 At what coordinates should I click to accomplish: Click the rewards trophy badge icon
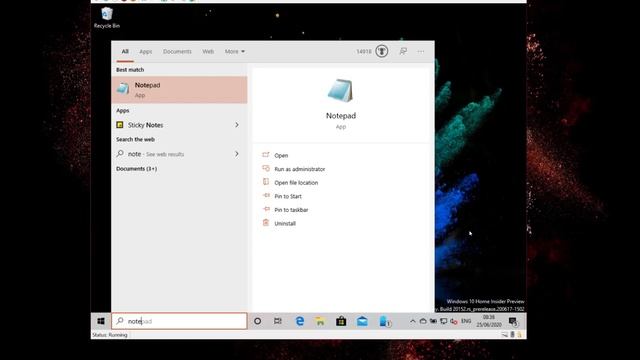(382, 51)
